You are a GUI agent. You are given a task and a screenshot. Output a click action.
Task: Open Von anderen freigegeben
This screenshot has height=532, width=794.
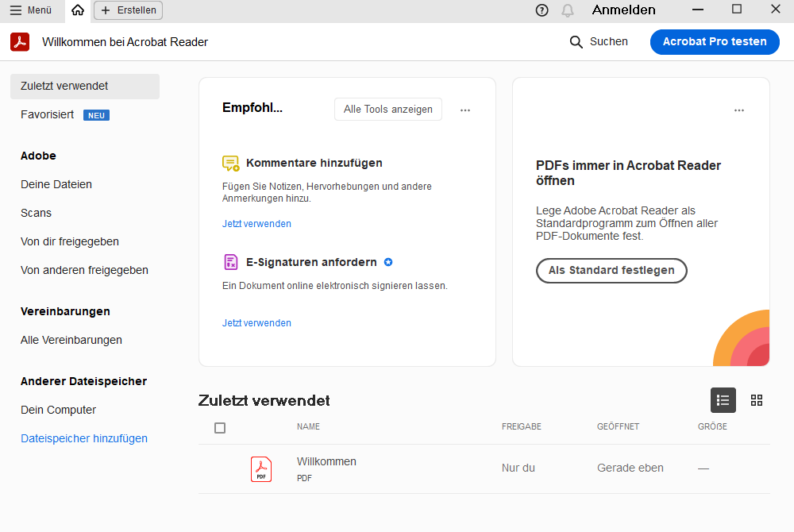pos(85,270)
